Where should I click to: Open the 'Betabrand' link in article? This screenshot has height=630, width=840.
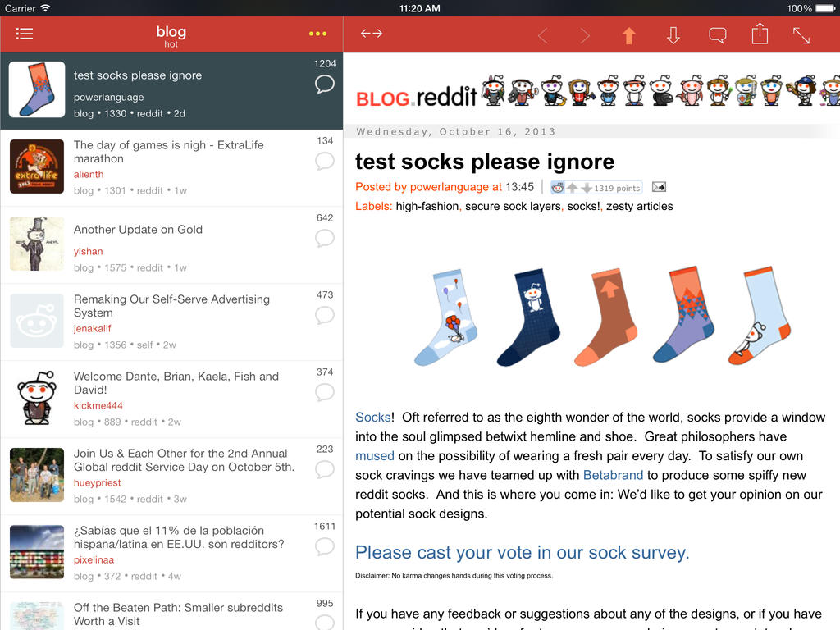pyautogui.click(x=613, y=475)
